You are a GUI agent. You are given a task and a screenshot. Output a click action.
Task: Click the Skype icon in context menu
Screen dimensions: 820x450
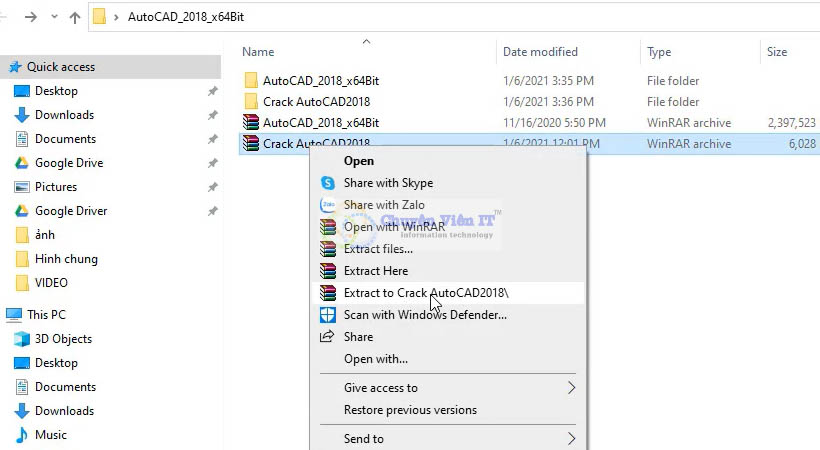(327, 183)
